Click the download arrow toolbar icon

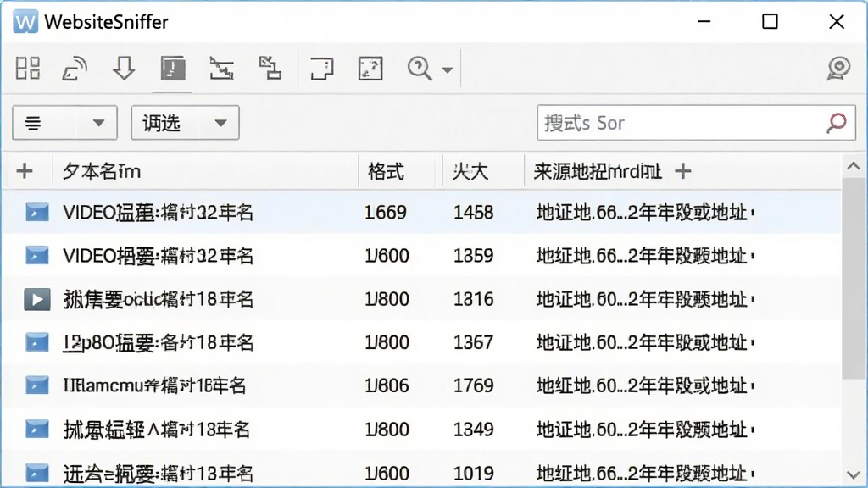click(x=124, y=69)
